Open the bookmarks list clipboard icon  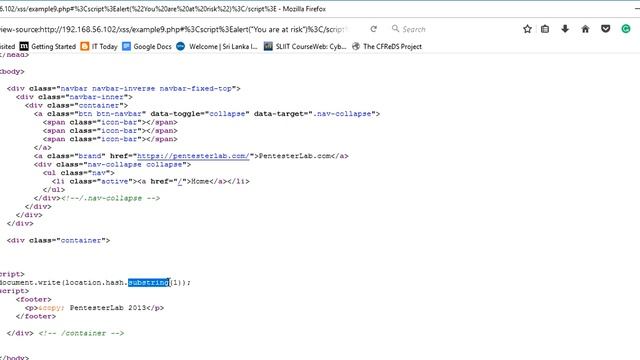tap(545, 29)
